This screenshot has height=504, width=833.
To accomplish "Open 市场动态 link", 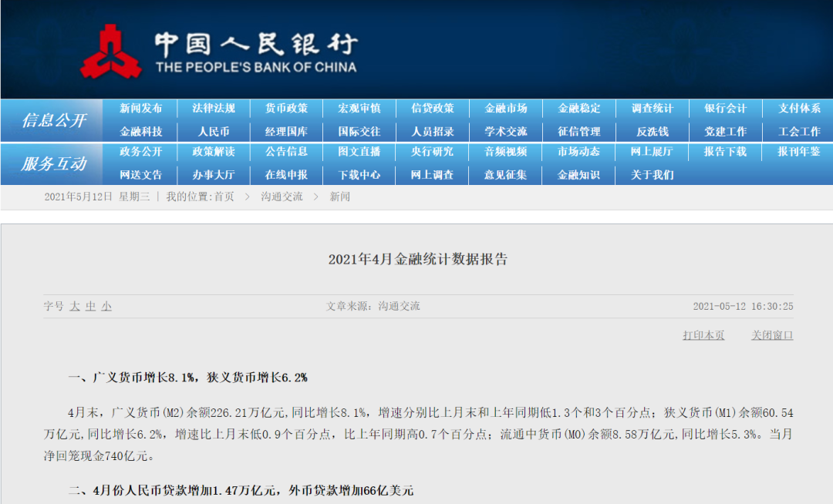I will point(579,152).
